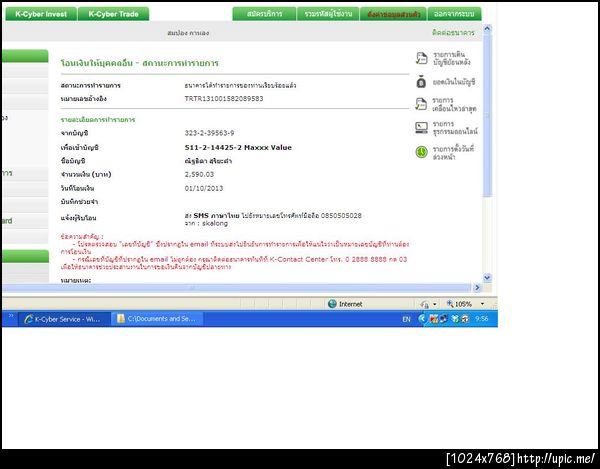This screenshot has height=469, width=600.
Task: Click the green clock scheduled transactions icon
Action: 421,152
